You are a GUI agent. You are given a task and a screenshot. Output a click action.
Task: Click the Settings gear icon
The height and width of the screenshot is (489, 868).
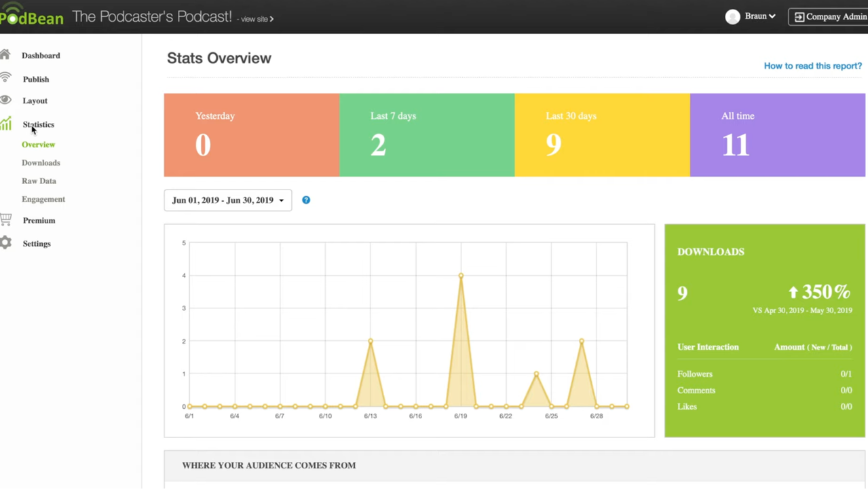pos(5,243)
